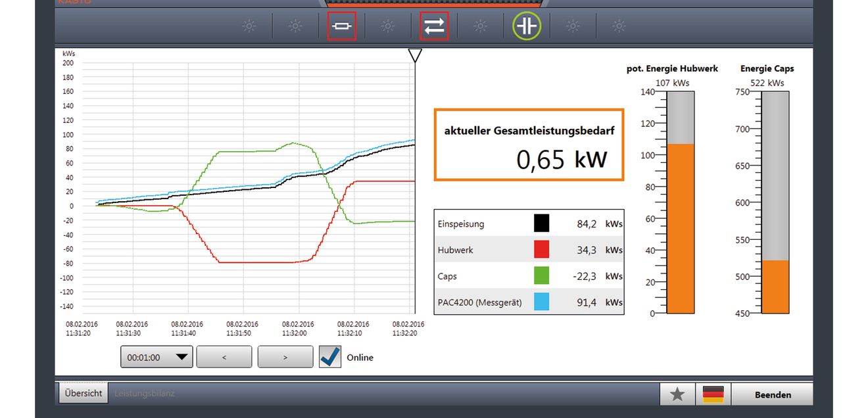Advance chart time with the > button
The height and width of the screenshot is (418, 868).
[285, 358]
